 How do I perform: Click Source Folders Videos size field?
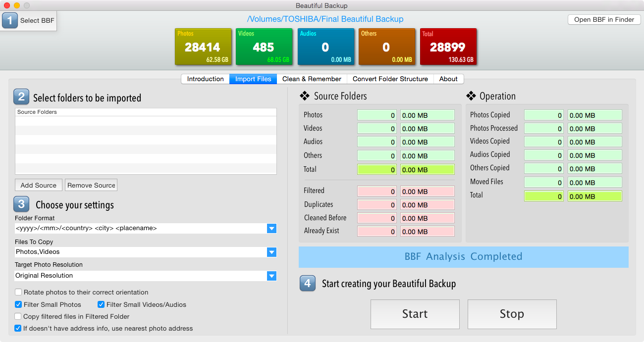(x=427, y=129)
